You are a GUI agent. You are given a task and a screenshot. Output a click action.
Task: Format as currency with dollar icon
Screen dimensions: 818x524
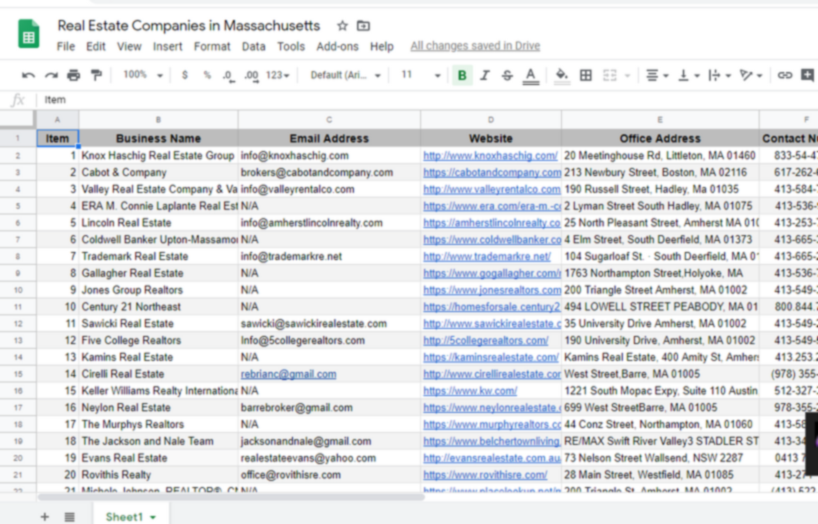pos(184,75)
